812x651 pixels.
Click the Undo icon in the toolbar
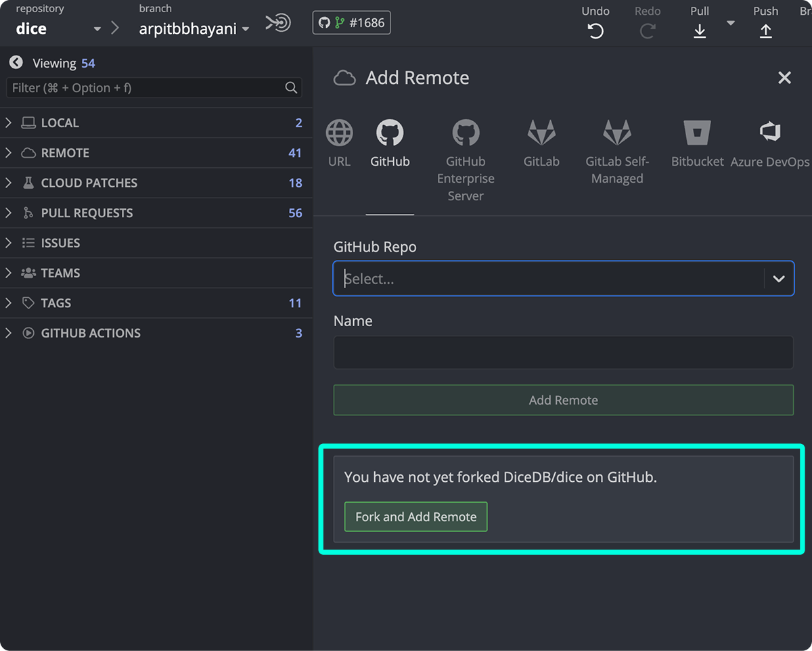pyautogui.click(x=595, y=30)
